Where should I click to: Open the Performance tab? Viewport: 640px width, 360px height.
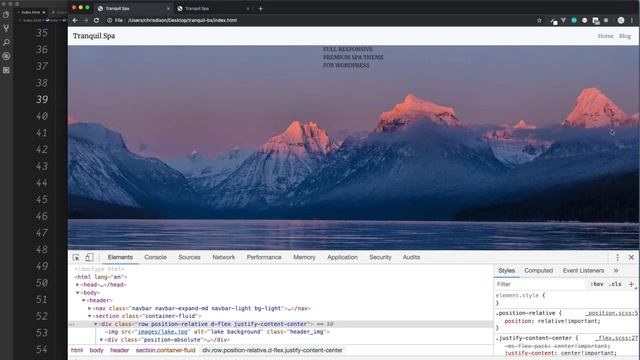(264, 257)
